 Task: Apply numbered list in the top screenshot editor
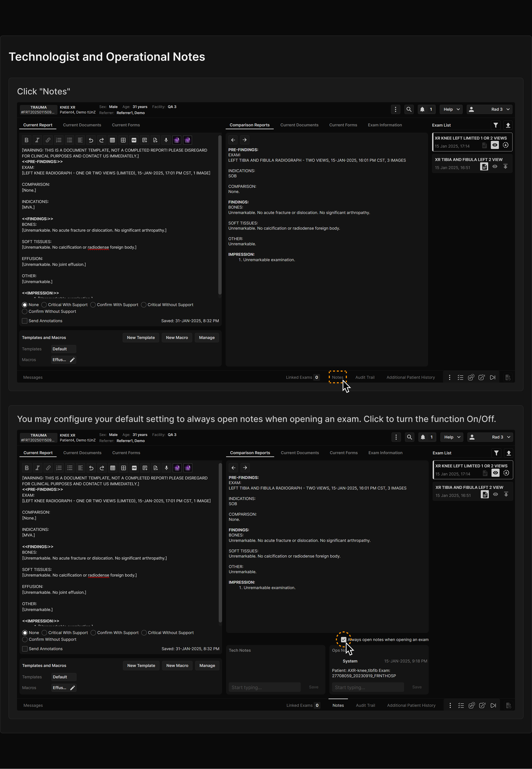(x=59, y=140)
